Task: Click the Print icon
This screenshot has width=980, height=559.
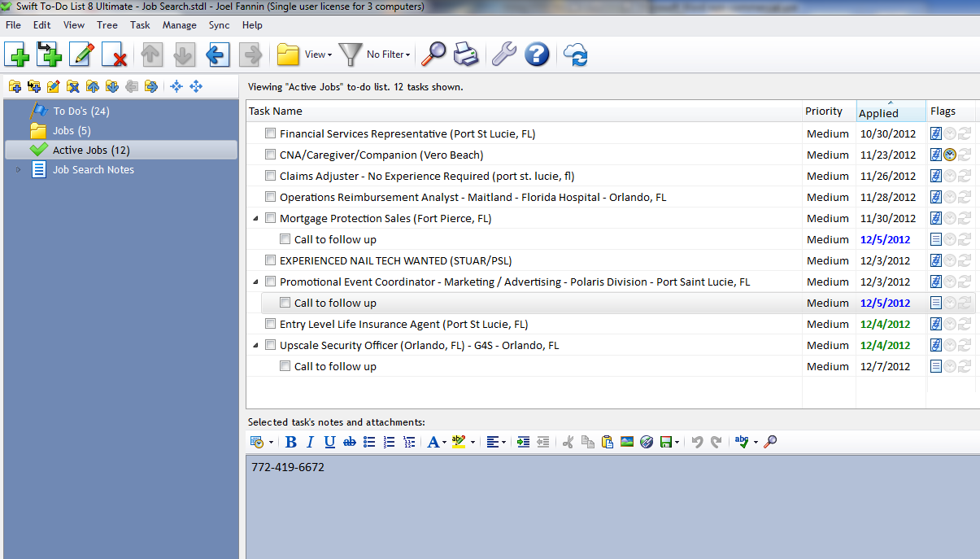Action: click(466, 55)
